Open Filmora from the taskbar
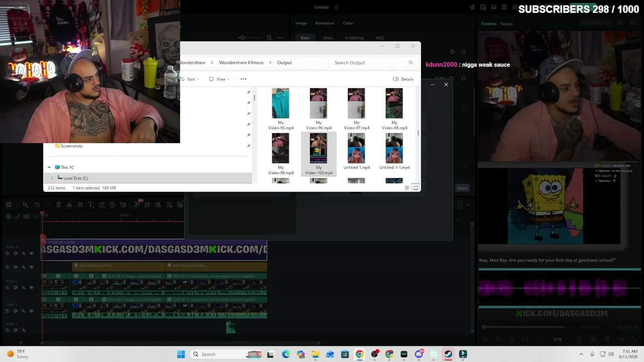This screenshot has width=644, height=362. click(x=463, y=354)
